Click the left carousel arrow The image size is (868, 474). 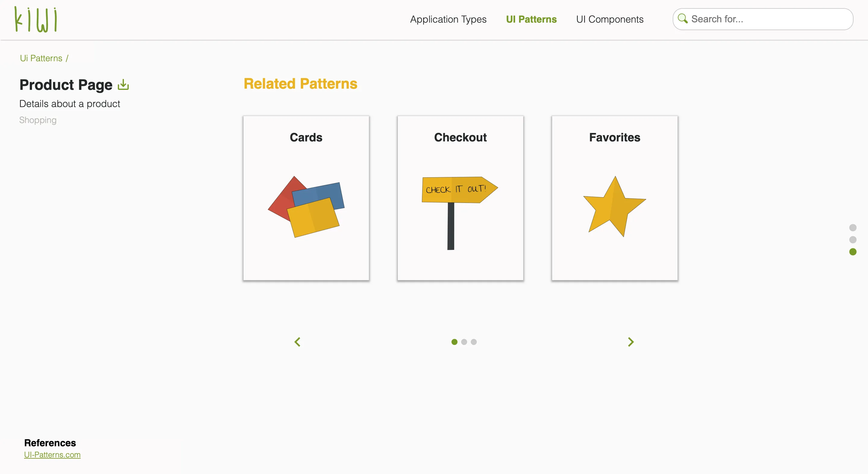click(x=297, y=342)
